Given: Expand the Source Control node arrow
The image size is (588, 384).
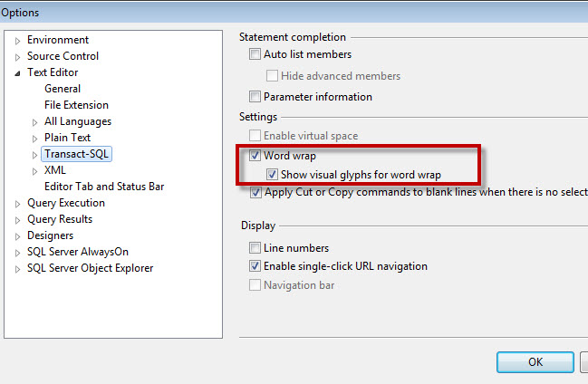Looking at the screenshot, I should click(x=17, y=57).
